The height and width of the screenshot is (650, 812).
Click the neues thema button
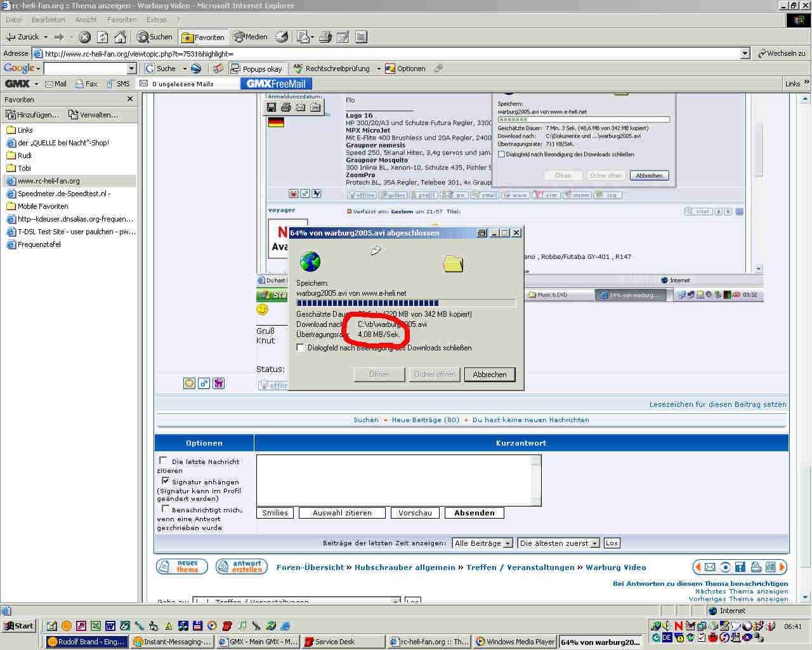coord(181,567)
